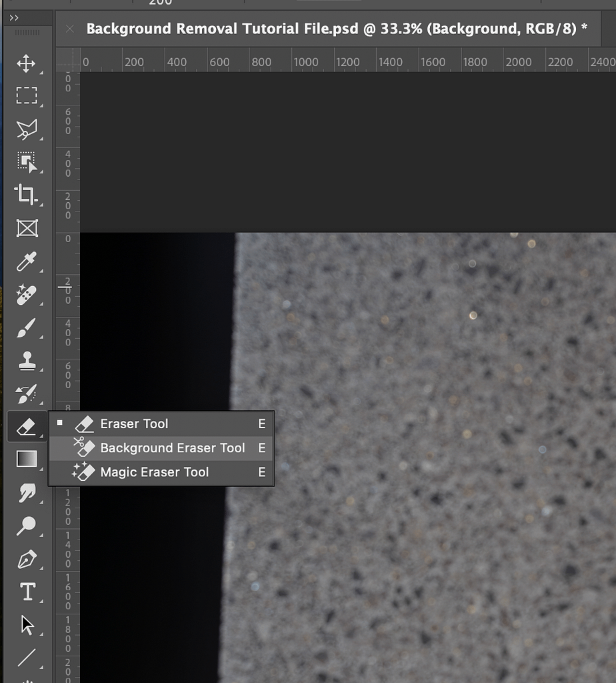Select the Crop tool
The image size is (616, 683).
[26, 195]
